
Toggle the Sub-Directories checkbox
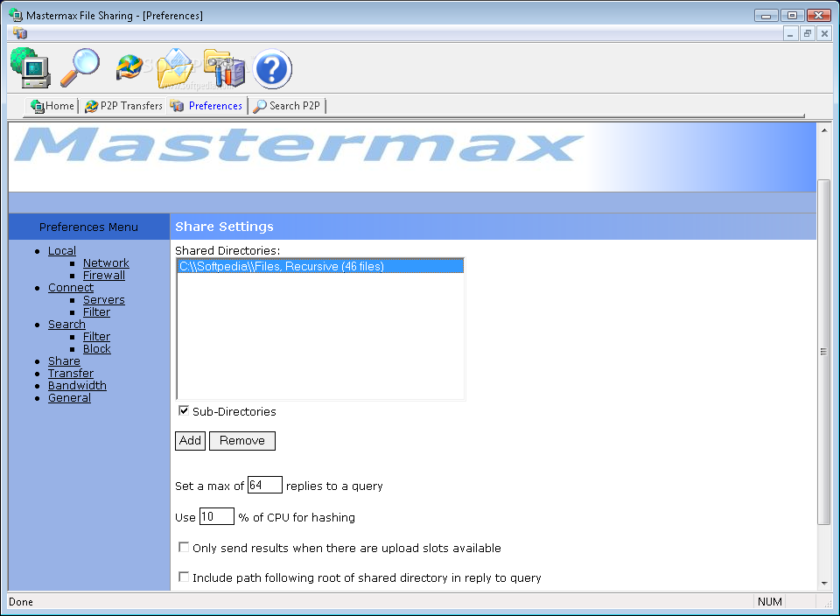coord(184,411)
